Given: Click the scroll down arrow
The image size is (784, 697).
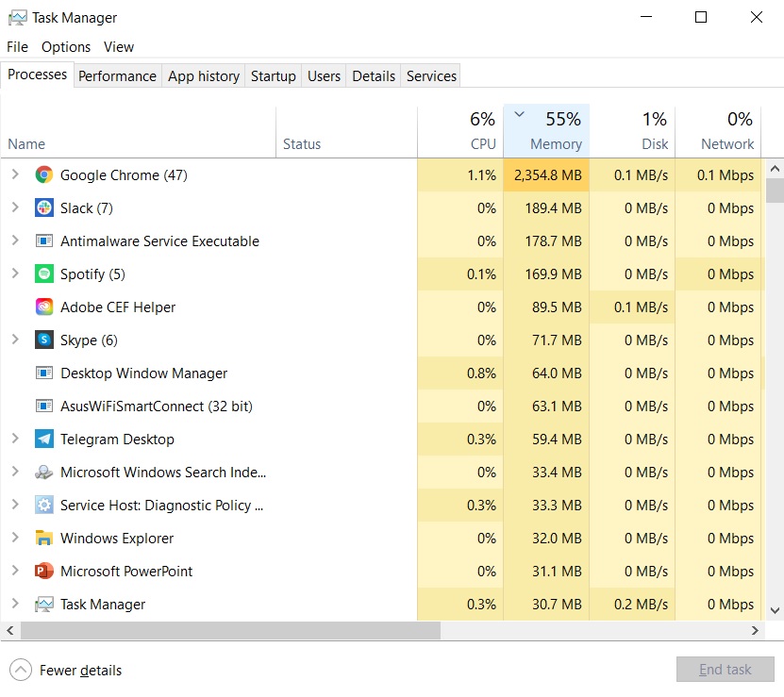Looking at the screenshot, I should click(775, 610).
